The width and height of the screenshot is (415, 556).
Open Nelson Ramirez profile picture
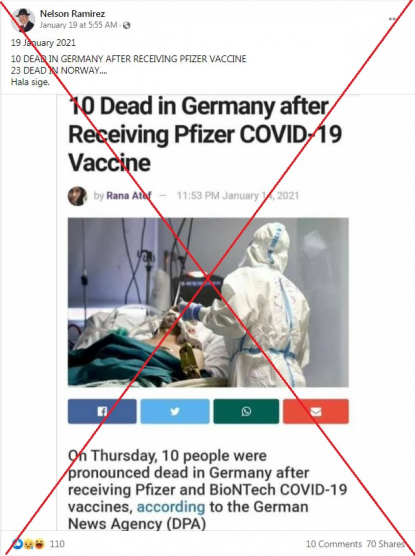tap(23, 20)
